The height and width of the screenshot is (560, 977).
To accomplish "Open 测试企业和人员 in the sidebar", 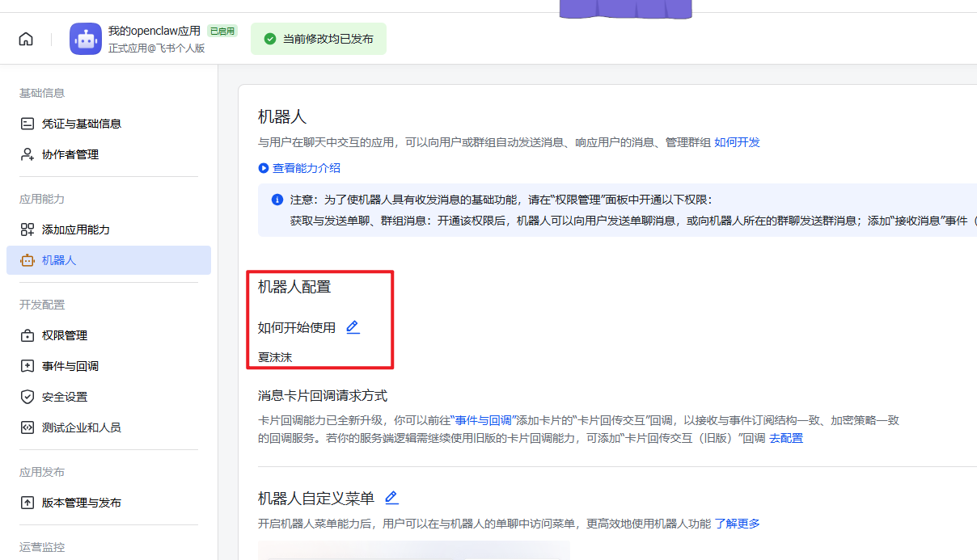I will [x=81, y=427].
